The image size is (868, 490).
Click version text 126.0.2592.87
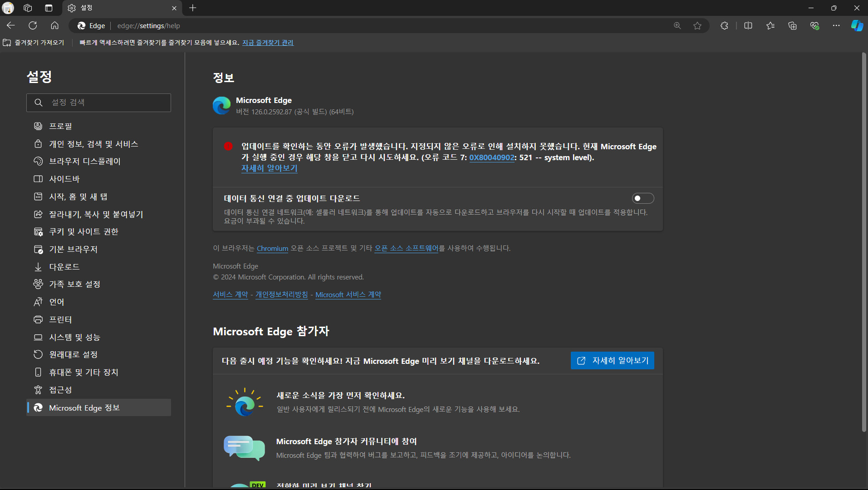(x=271, y=112)
